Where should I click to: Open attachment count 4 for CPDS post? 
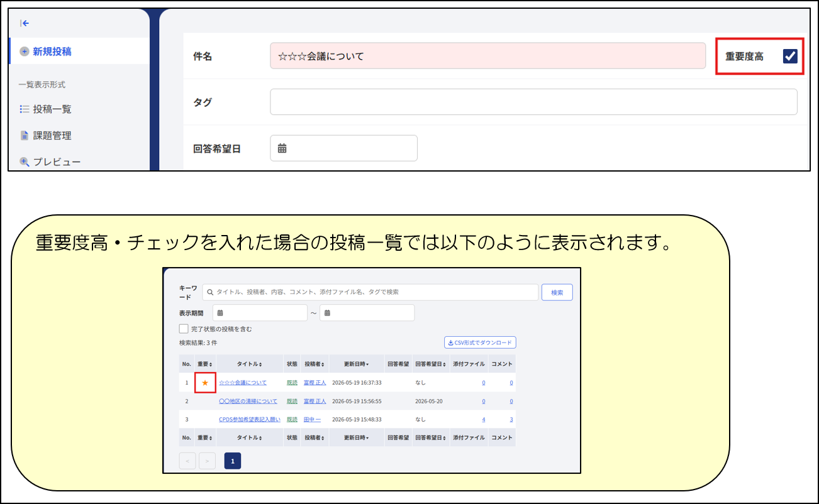[x=483, y=419]
